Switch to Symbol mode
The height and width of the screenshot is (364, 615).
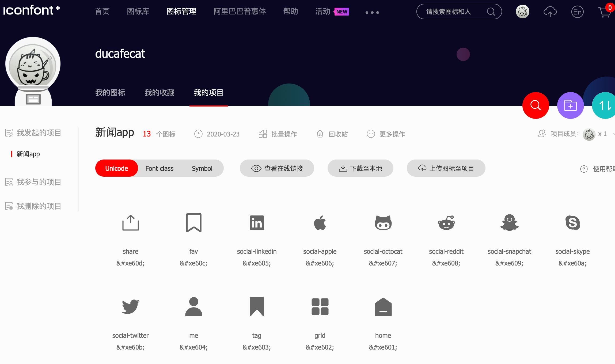point(202,168)
